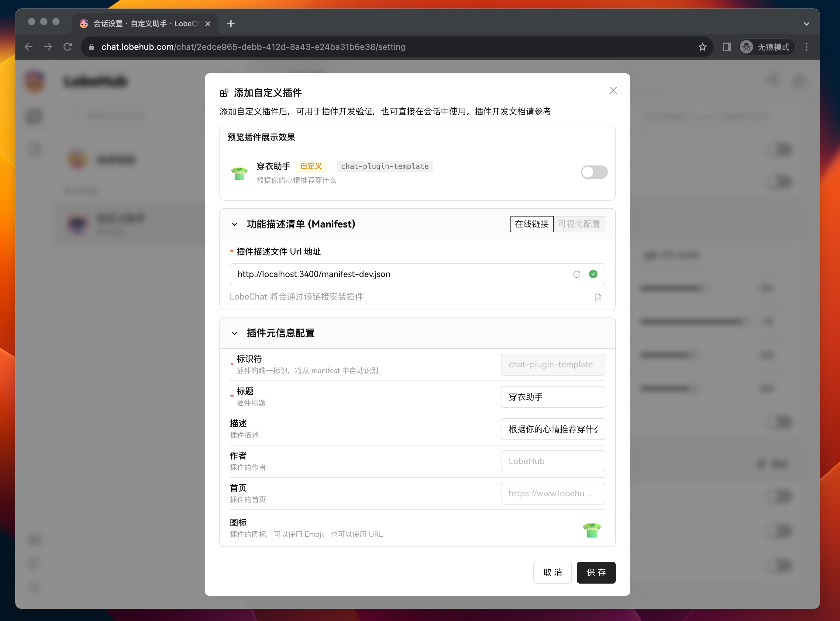Viewport: 840px width, 621px height.
Task: Open the Chrome three-dot menu
Action: pos(806,47)
